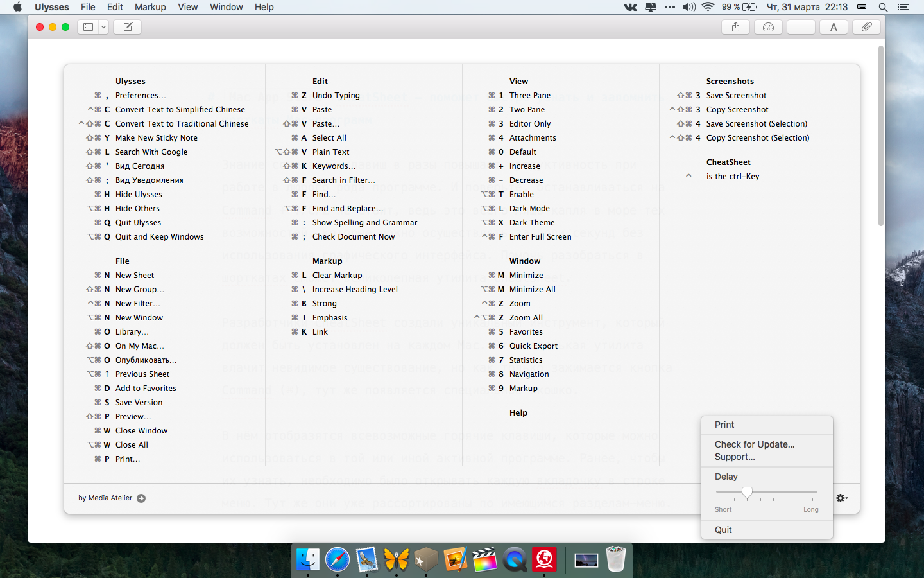Open the Markup menu in menu bar
This screenshot has width=924, height=578.
click(x=150, y=7)
